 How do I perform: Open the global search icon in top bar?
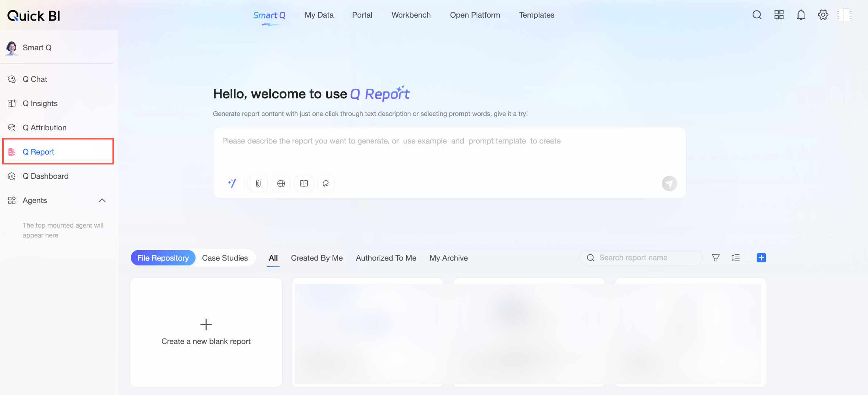point(757,15)
